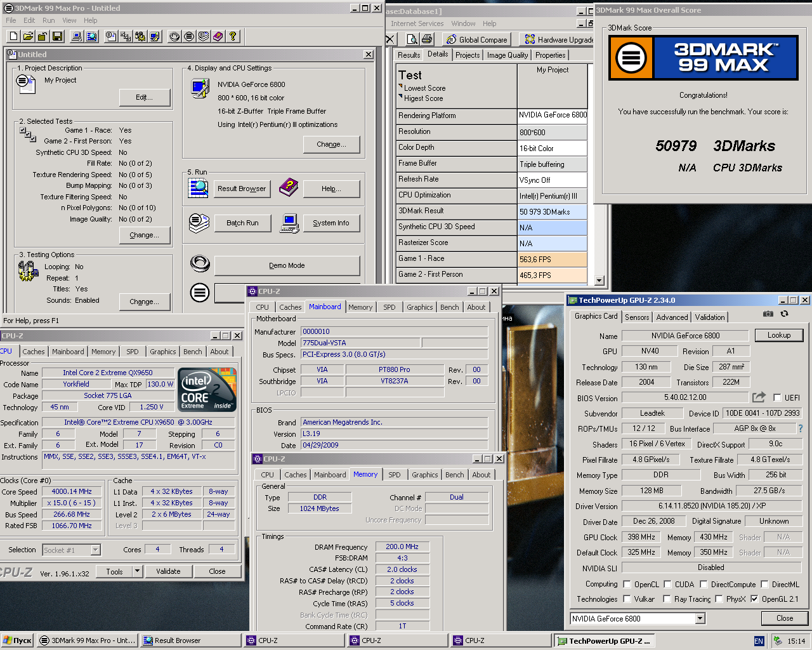Screen dimensions: 812x650
Task: Toggle the OpenGL 2.1 checkbox
Action: 754,599
